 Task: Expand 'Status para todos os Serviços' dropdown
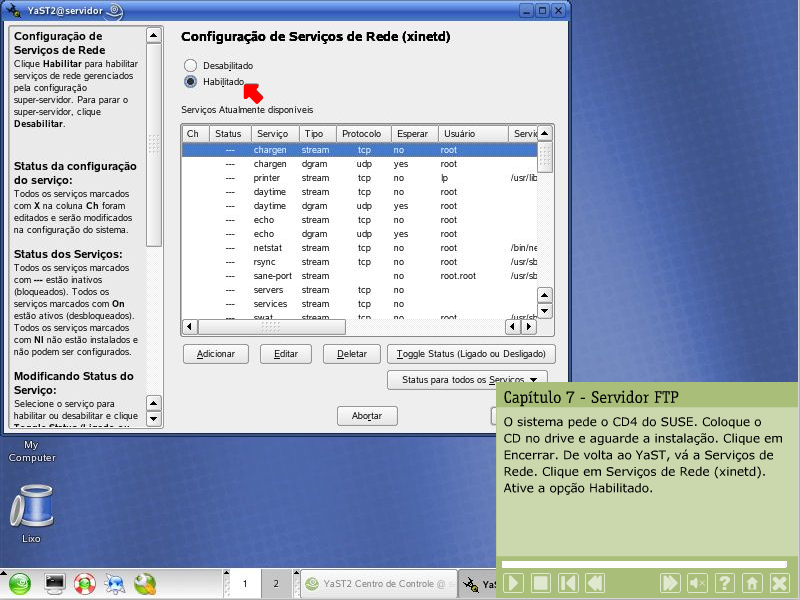tap(467, 380)
